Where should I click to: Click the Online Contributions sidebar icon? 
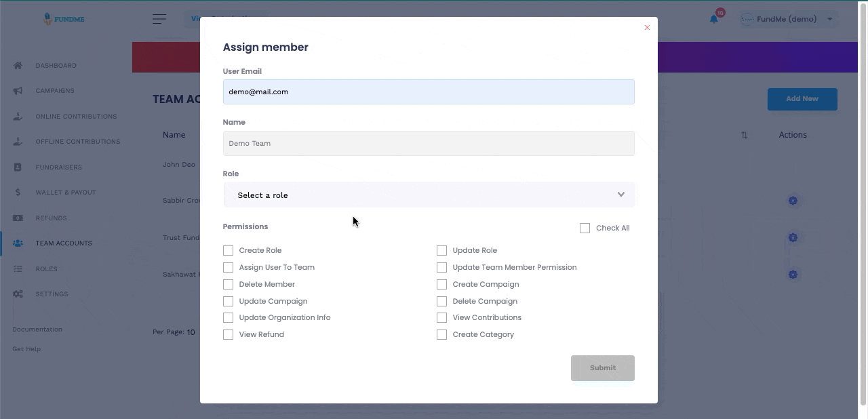click(18, 117)
